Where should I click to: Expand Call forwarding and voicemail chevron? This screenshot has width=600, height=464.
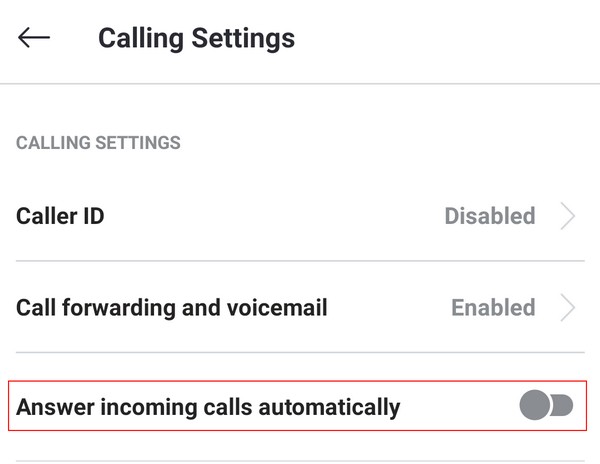point(568,308)
